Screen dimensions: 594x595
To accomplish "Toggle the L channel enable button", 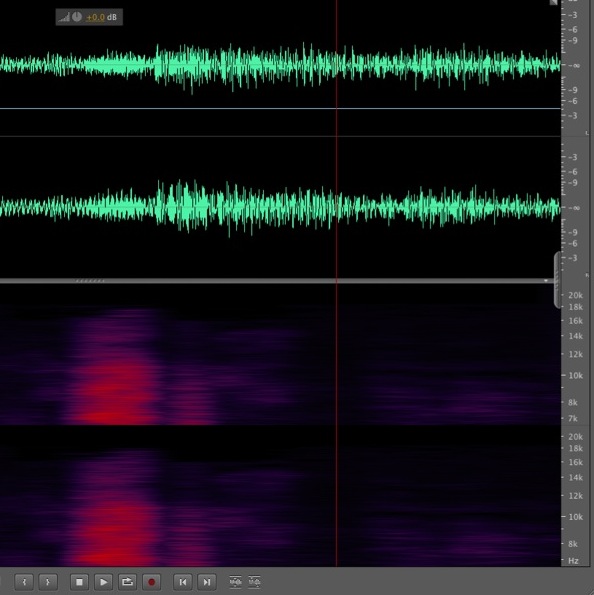I will 587,133.
